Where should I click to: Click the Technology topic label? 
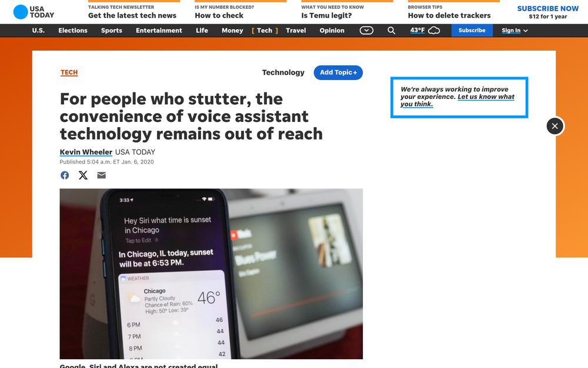(x=283, y=72)
